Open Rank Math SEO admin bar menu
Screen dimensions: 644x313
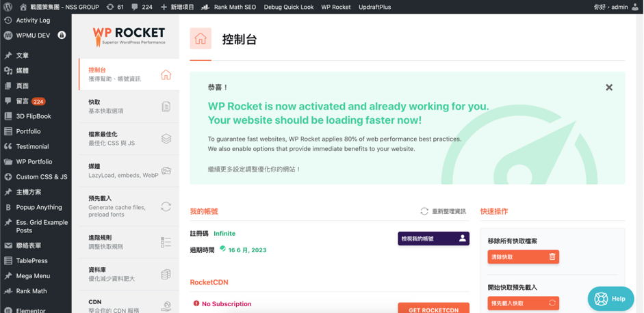[228, 7]
